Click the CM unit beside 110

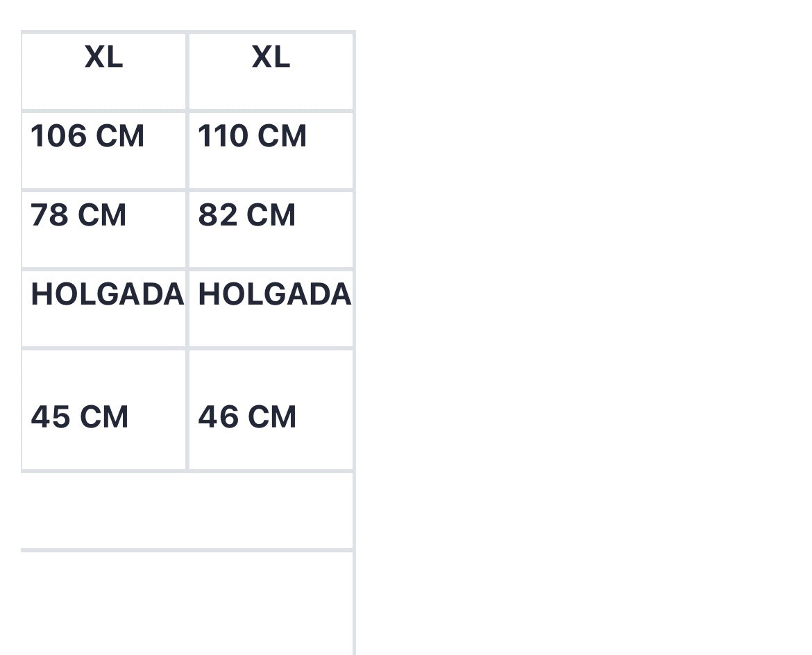tap(282, 136)
